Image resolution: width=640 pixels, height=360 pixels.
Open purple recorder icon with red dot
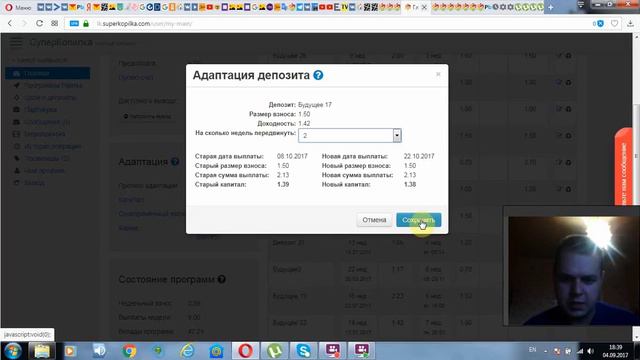332,351
